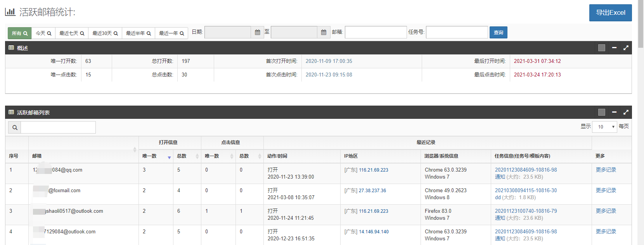Click gray square in 活跃邮箱列表 header

coord(602,112)
